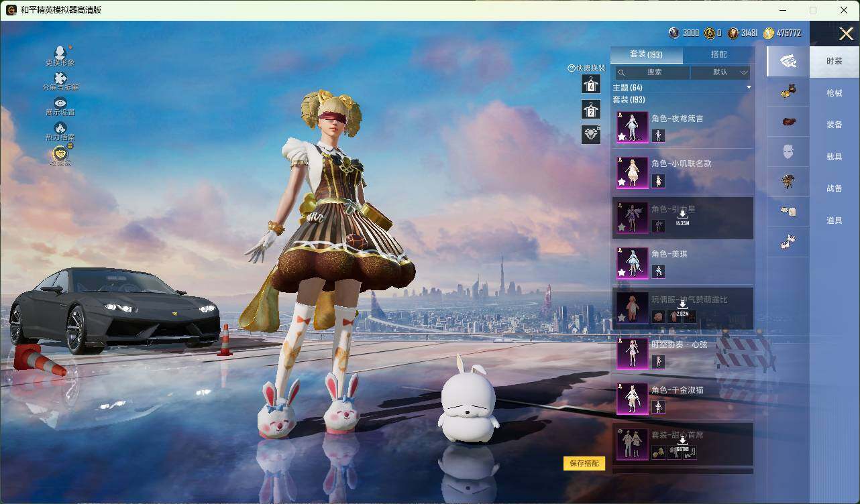Viewport: 860px width, 504px height.
Task: Select the face mask category icon
Action: [x=788, y=151]
